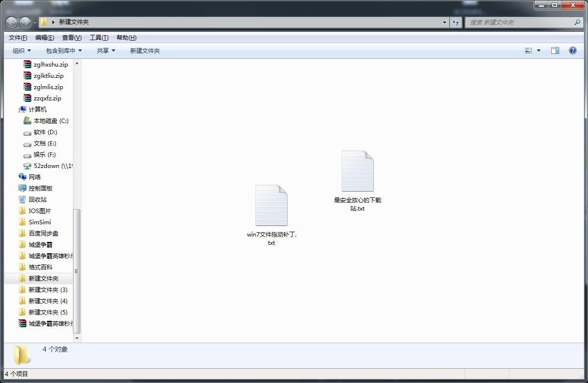Open the 文件(F) menu
The height and width of the screenshot is (383, 588).
coord(18,38)
